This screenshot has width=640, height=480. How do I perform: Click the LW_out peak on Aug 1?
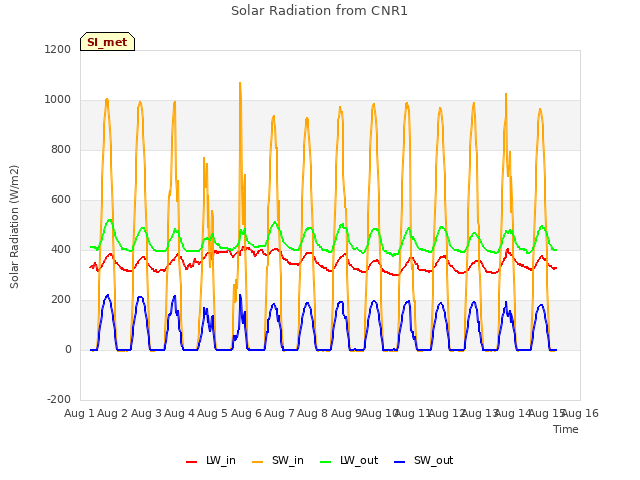109,220
